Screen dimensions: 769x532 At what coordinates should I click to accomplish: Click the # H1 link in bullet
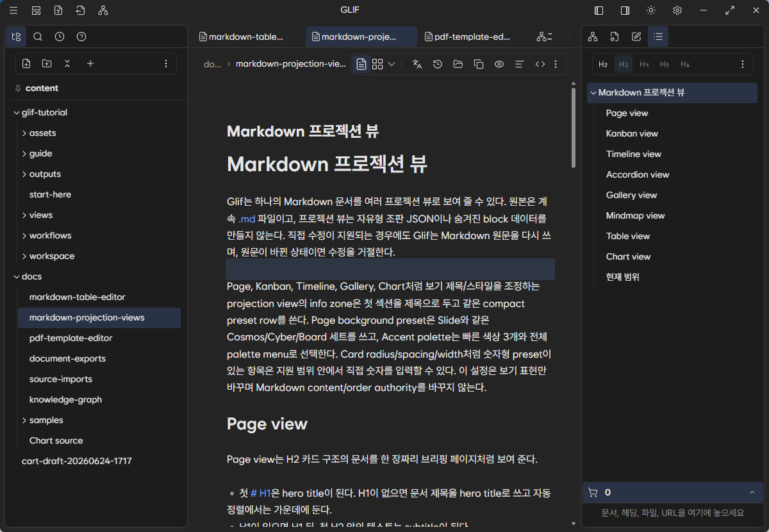261,493
